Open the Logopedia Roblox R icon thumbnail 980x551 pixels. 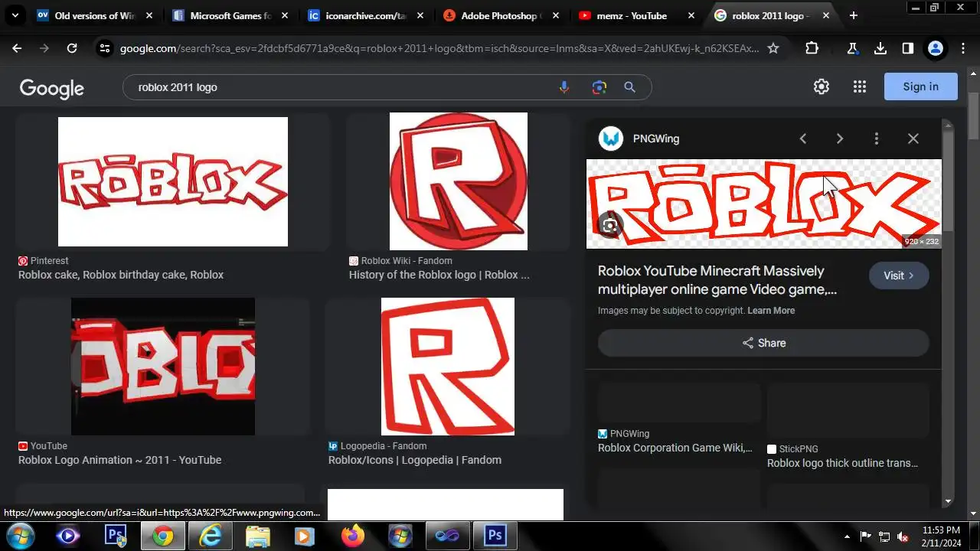coord(448,367)
